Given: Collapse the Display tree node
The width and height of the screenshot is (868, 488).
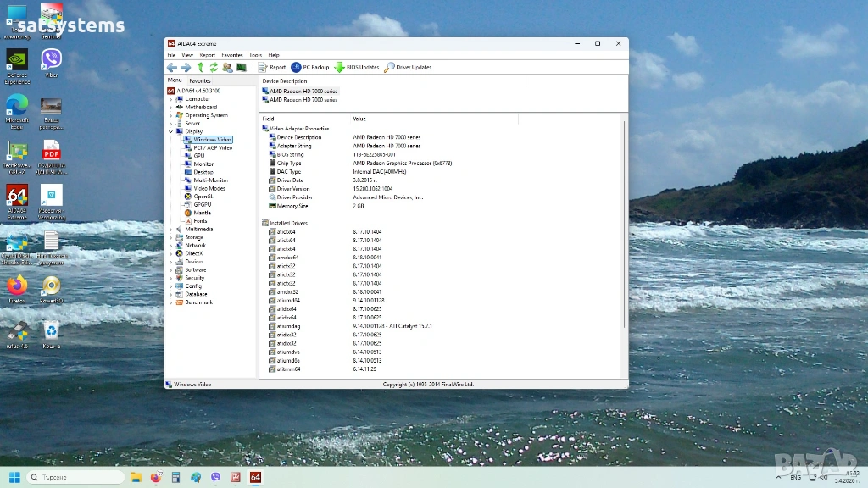Looking at the screenshot, I should coord(170,131).
